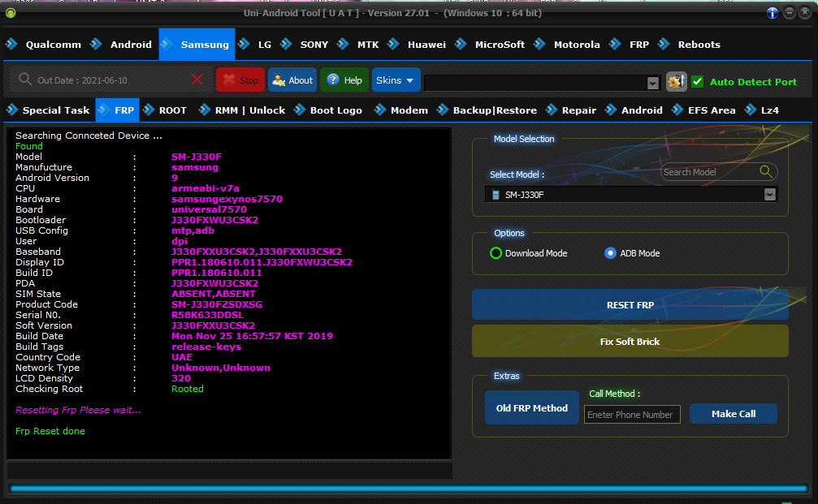This screenshot has height=504, width=818.
Task: Click the RESET FRP button
Action: (630, 305)
